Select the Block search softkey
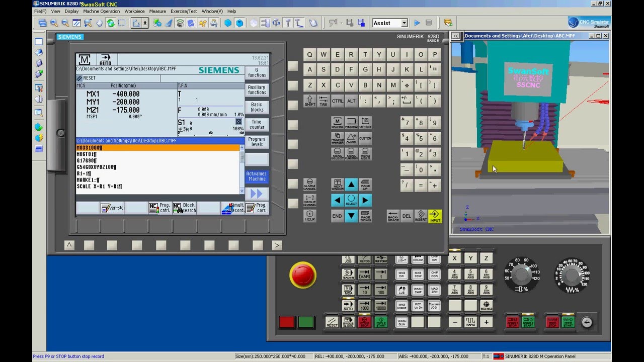The height and width of the screenshot is (362, 644). [x=184, y=208]
